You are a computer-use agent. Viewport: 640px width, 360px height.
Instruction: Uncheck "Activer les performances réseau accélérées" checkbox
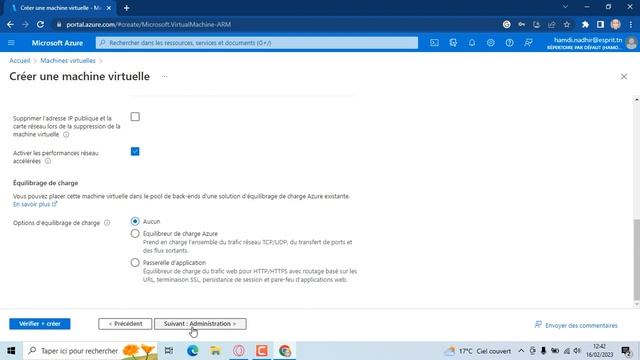[x=135, y=151]
